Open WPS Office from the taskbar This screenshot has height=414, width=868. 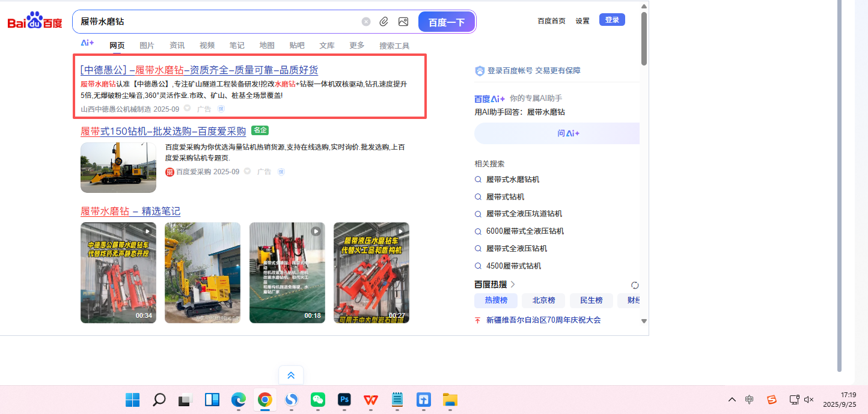pos(371,400)
